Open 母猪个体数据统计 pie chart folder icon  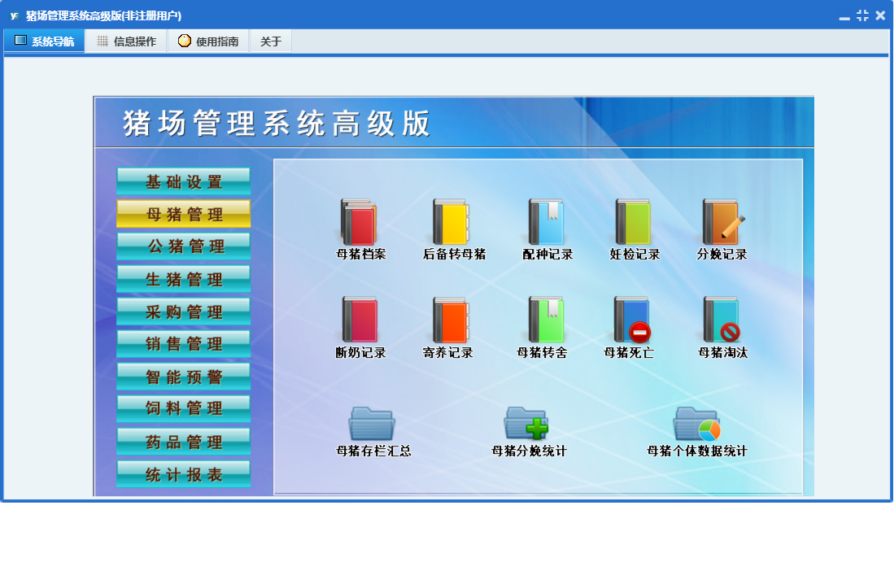click(696, 424)
